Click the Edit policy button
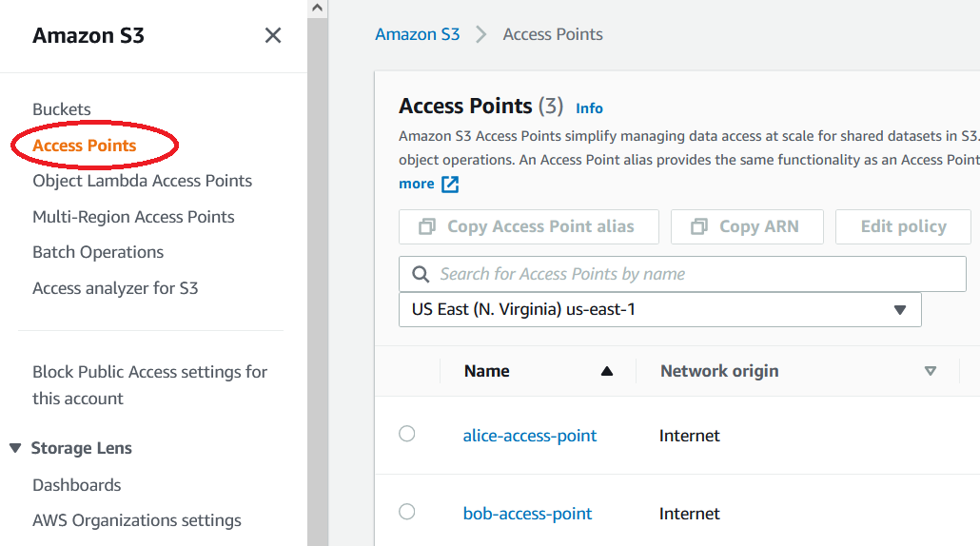Viewport: 980px width, 546px height. click(903, 226)
